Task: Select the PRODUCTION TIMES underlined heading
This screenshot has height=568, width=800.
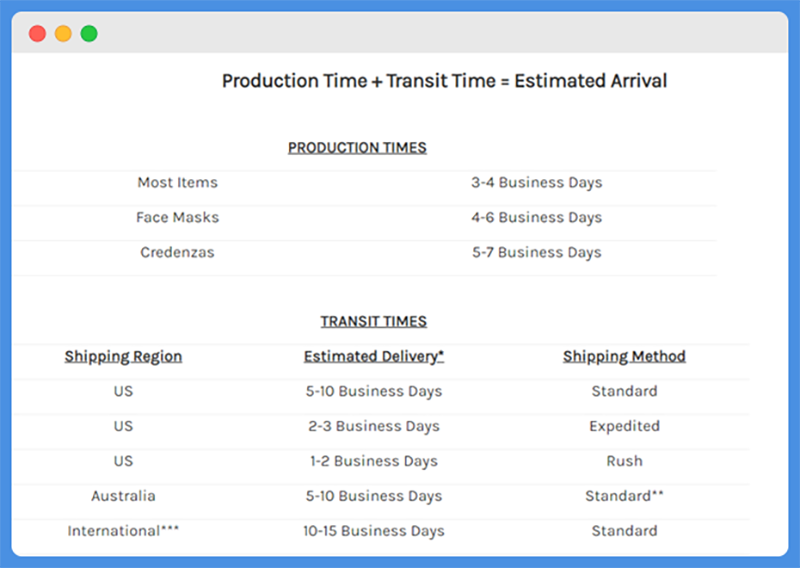Action: pos(357,147)
